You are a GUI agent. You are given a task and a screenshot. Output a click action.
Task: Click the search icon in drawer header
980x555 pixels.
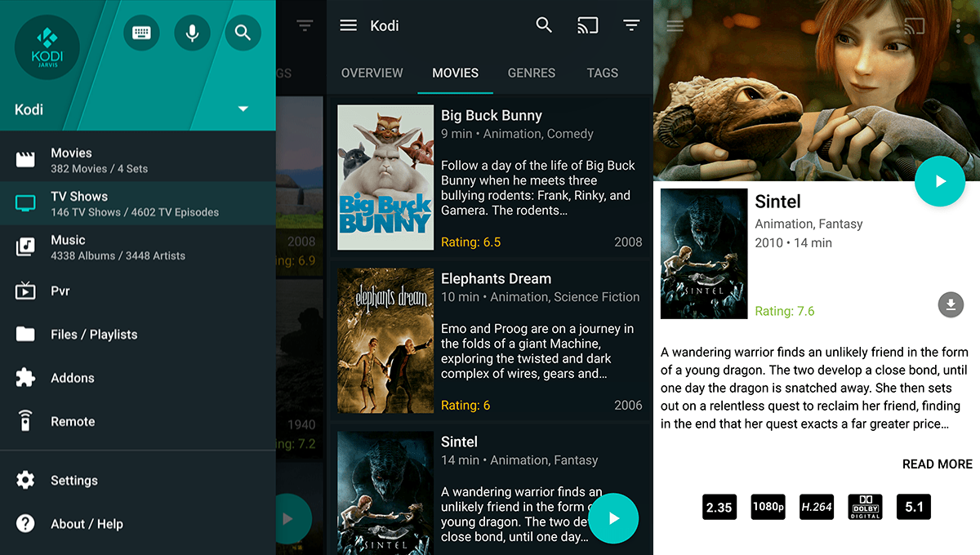tap(243, 33)
